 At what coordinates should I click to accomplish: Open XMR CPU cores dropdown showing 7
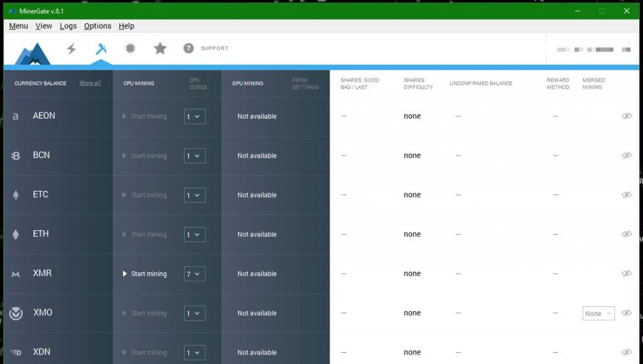pos(195,274)
